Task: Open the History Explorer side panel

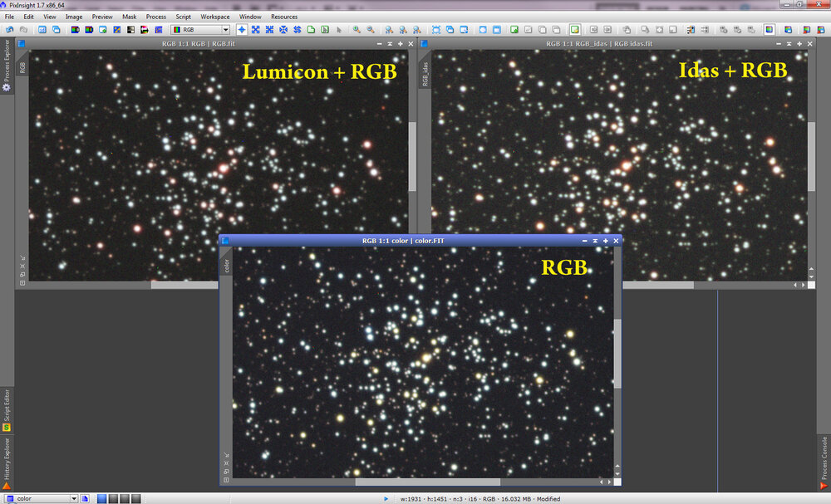Action: [6, 459]
